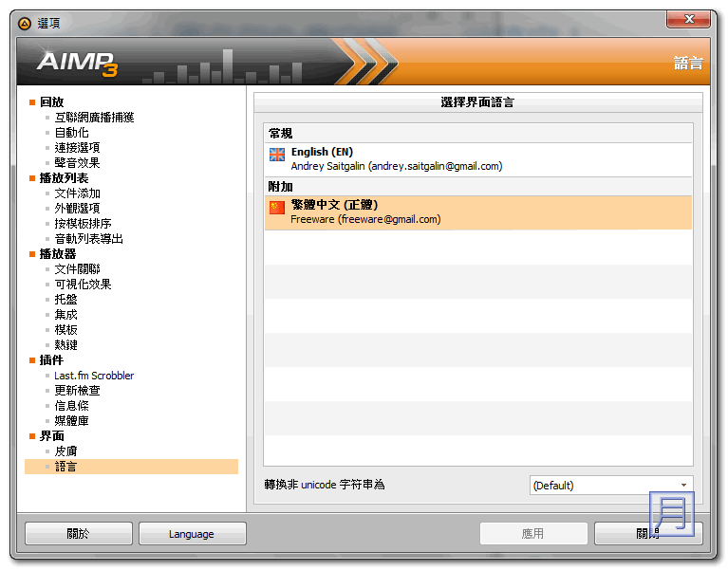Open the 播放器 section in the sidebar

tap(57, 254)
